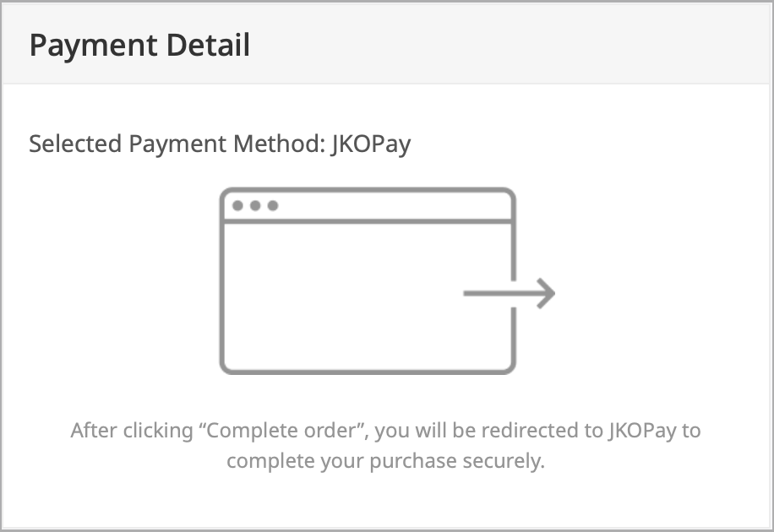Image resolution: width=774 pixels, height=532 pixels.
Task: Click the word "After" starting the notice
Action: [95, 431]
